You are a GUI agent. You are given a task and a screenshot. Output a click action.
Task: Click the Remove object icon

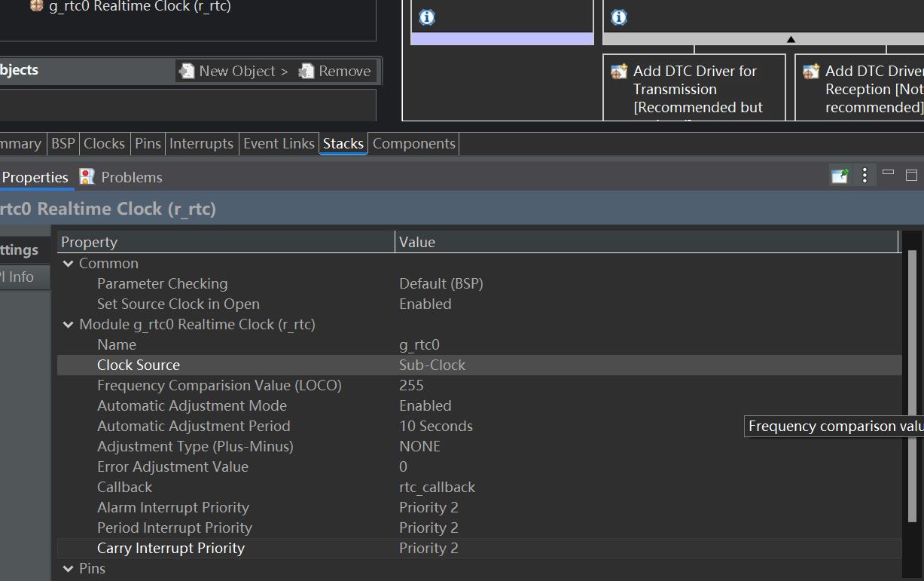point(306,71)
